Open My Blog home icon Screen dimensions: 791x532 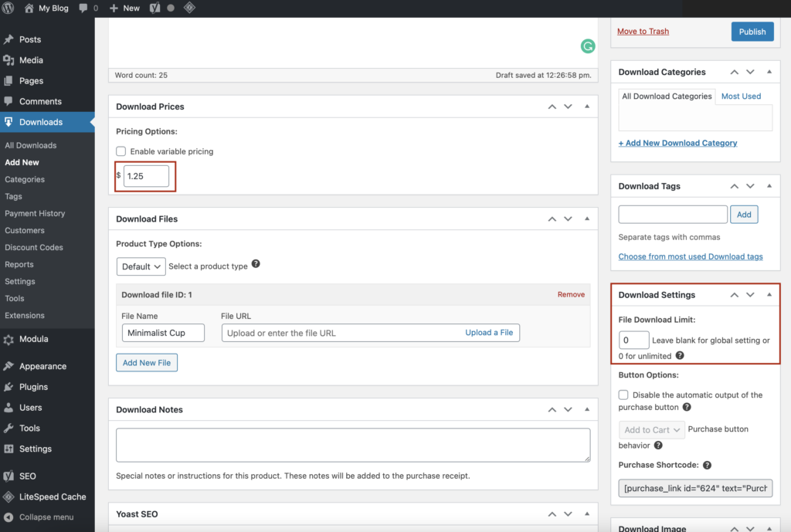point(29,8)
